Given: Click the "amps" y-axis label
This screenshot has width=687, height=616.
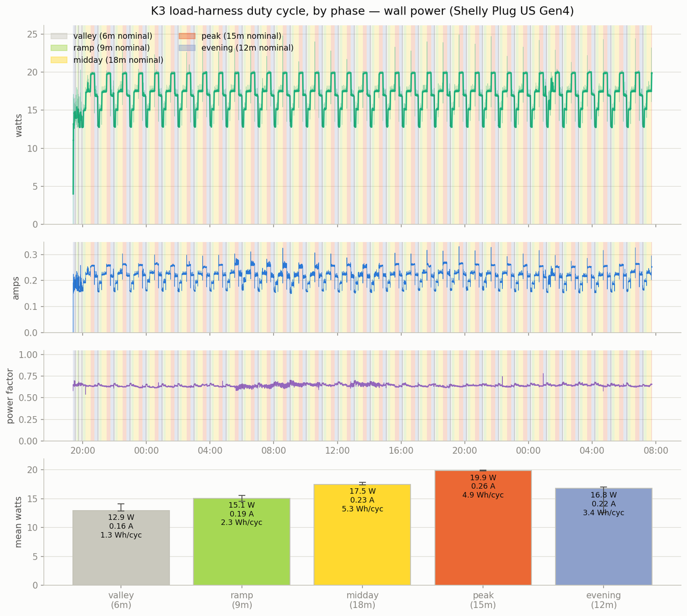Looking at the screenshot, I should tap(16, 287).
